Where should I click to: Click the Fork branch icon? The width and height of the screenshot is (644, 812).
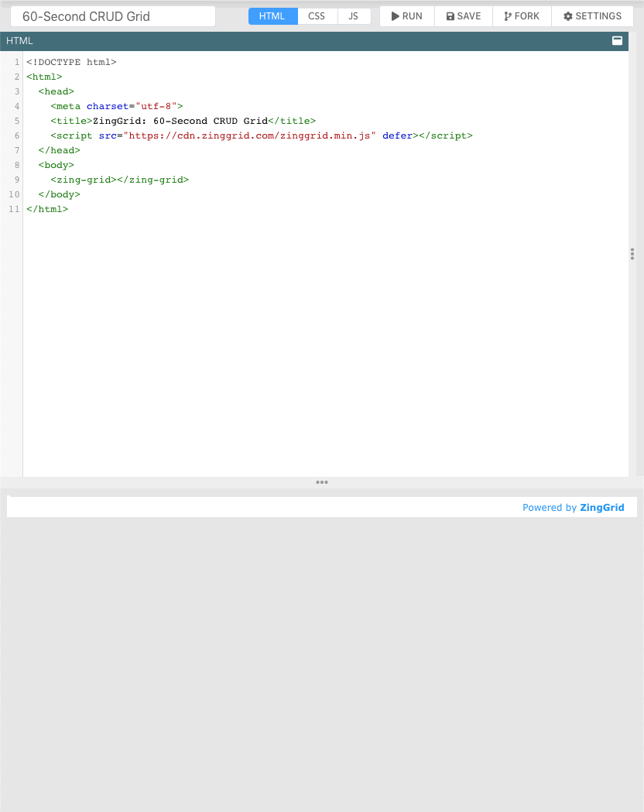tap(507, 15)
